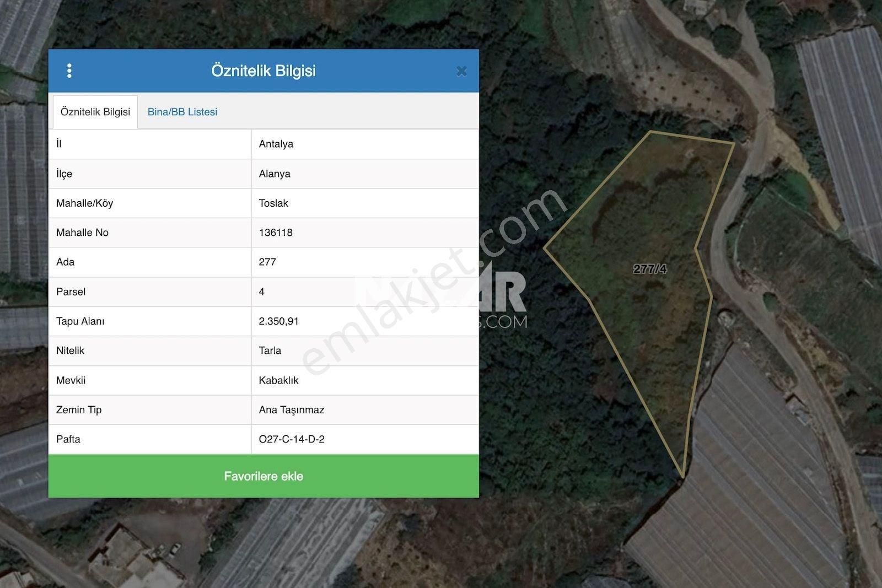Switch to the Bina/BB Listesi tab
Viewport: 882px width, 588px height.
pos(182,111)
